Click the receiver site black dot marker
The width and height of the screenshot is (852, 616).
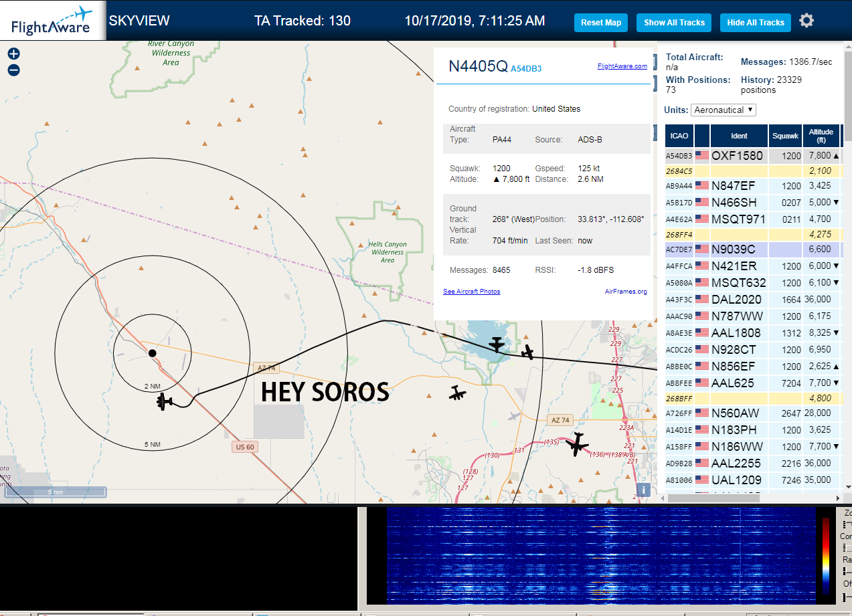152,352
